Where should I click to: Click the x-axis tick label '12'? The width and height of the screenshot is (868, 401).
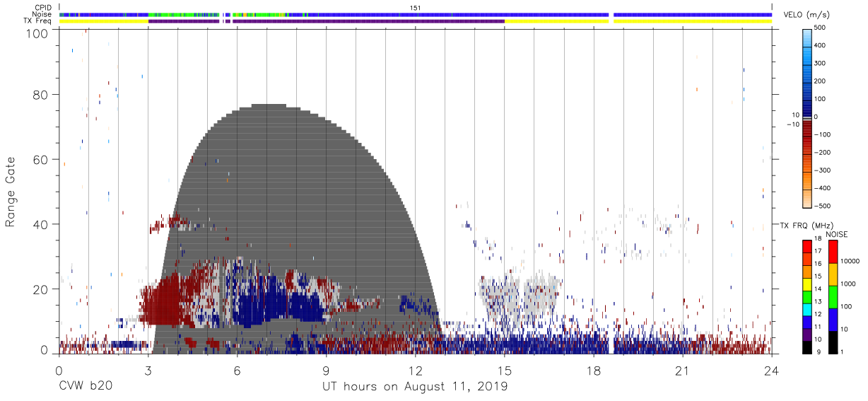415,370
